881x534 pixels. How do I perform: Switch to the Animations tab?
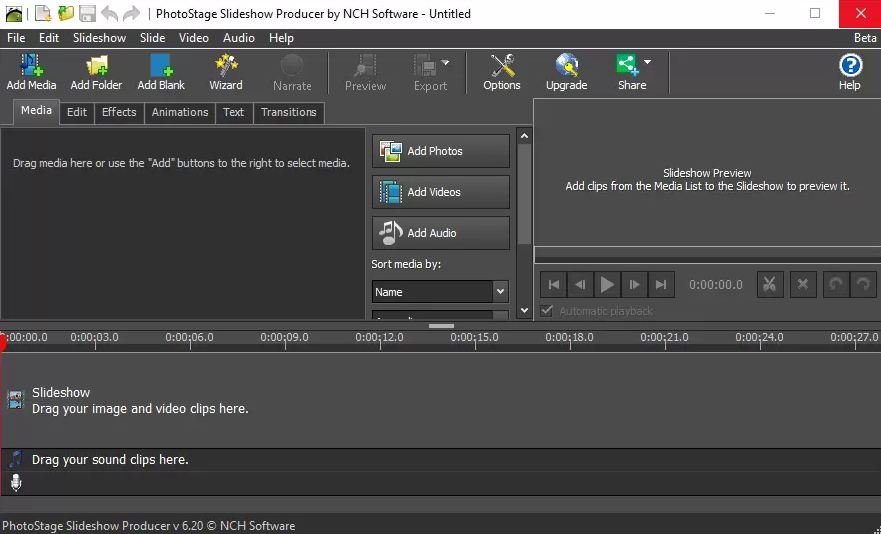click(x=180, y=112)
